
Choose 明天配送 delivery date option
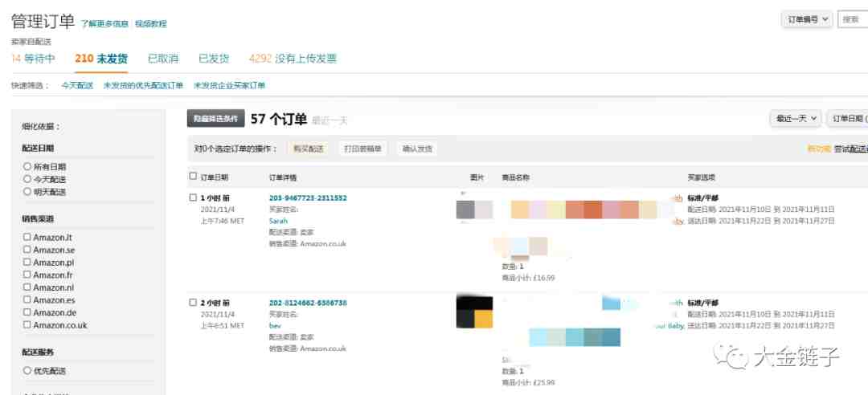27,192
